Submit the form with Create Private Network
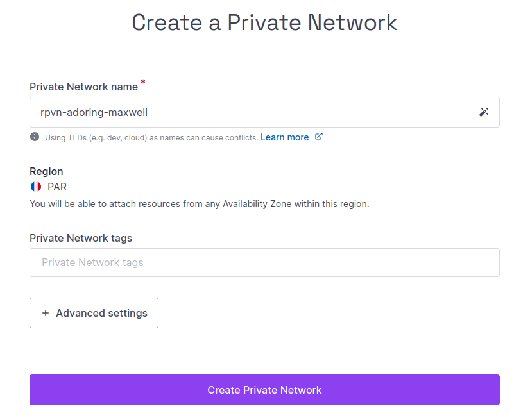The height and width of the screenshot is (420, 521). 264,390
